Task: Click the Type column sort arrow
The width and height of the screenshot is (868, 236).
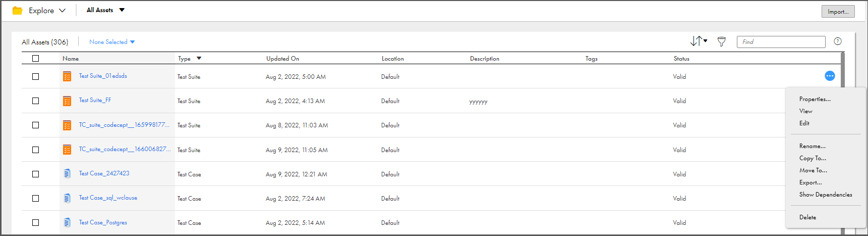Action: point(199,58)
